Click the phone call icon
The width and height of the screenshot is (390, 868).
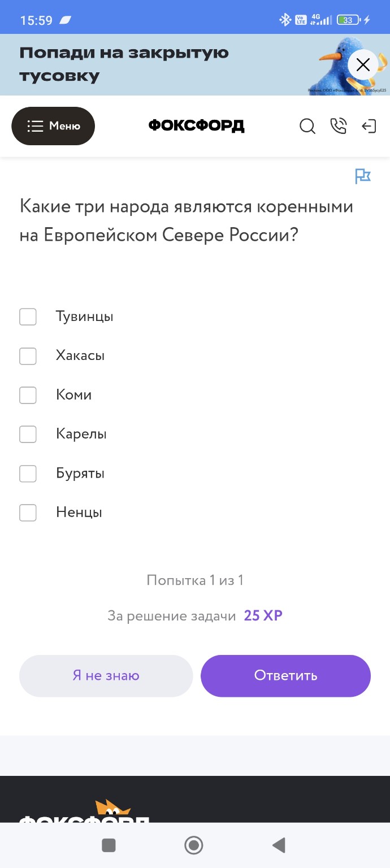(339, 126)
